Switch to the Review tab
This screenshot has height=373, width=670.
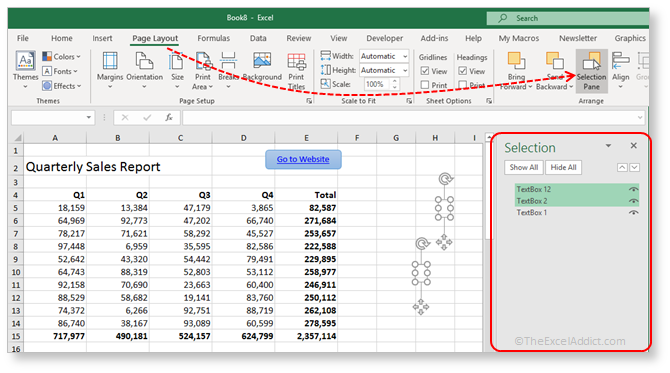coord(299,38)
